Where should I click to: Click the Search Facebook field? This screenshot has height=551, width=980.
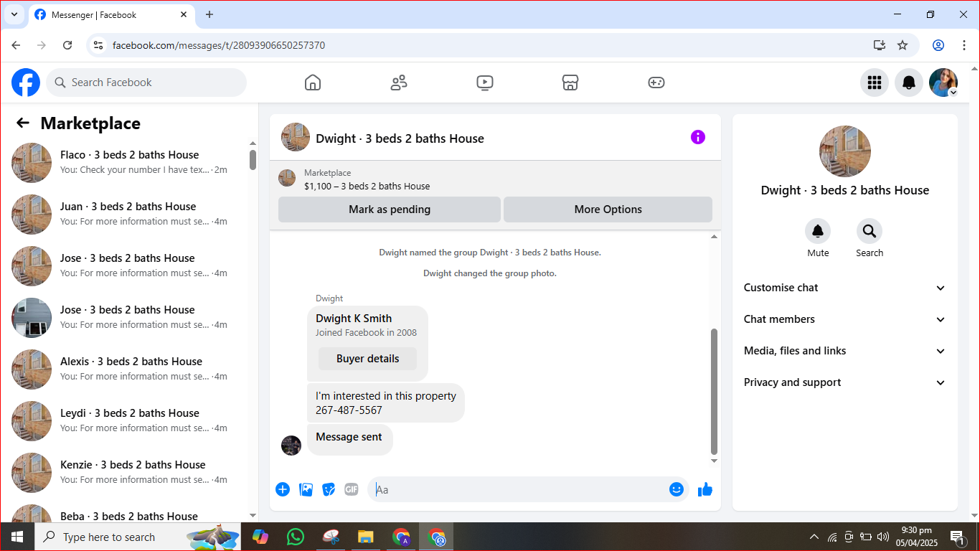146,83
